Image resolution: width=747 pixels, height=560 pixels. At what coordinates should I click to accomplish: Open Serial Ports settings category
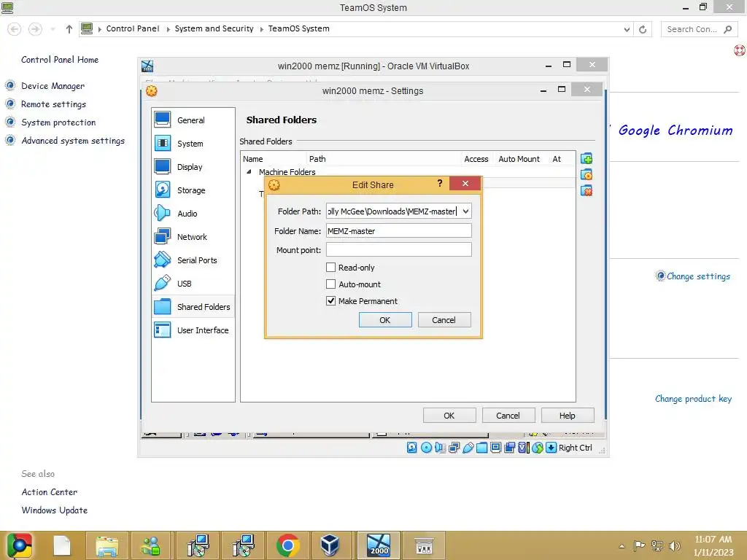pos(193,260)
